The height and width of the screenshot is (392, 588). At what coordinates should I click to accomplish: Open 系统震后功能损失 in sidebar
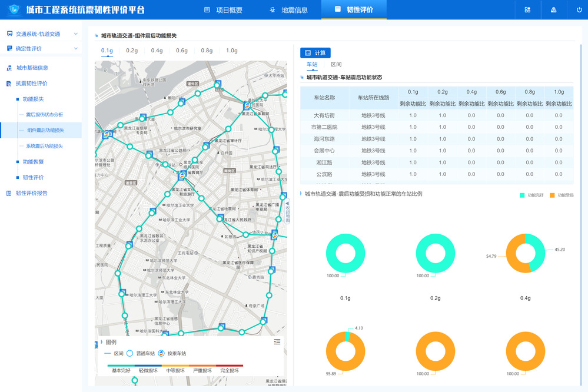[44, 146]
